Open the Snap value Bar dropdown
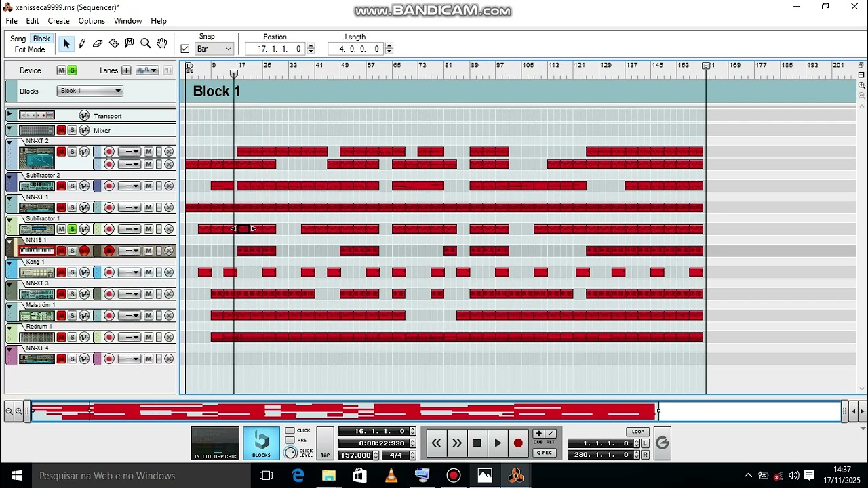The height and width of the screenshot is (488, 868). 214,49
